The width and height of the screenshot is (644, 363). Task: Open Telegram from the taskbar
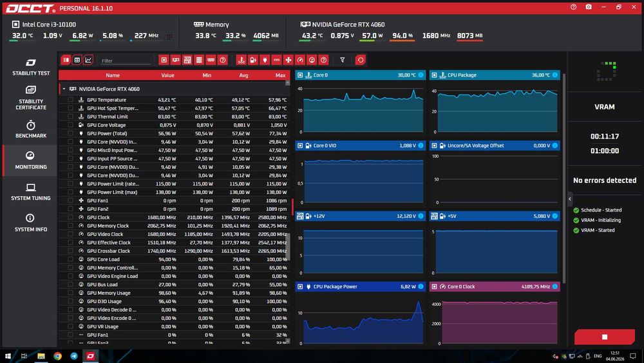click(74, 356)
